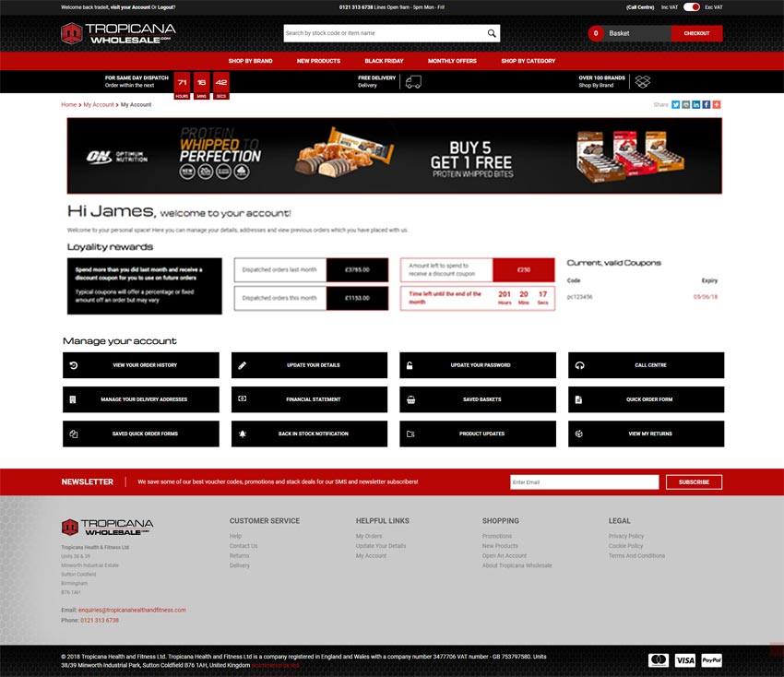Click the delivery addresses book icon

pyautogui.click(x=73, y=399)
